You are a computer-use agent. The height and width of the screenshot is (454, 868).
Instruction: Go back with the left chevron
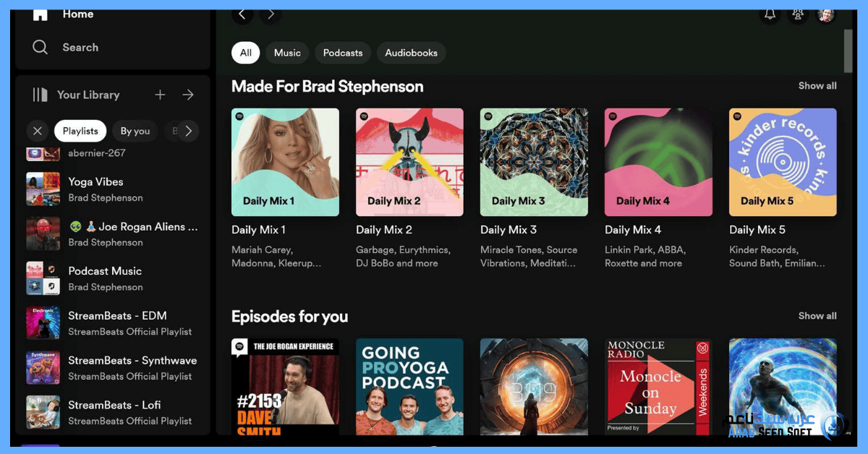coord(242,14)
